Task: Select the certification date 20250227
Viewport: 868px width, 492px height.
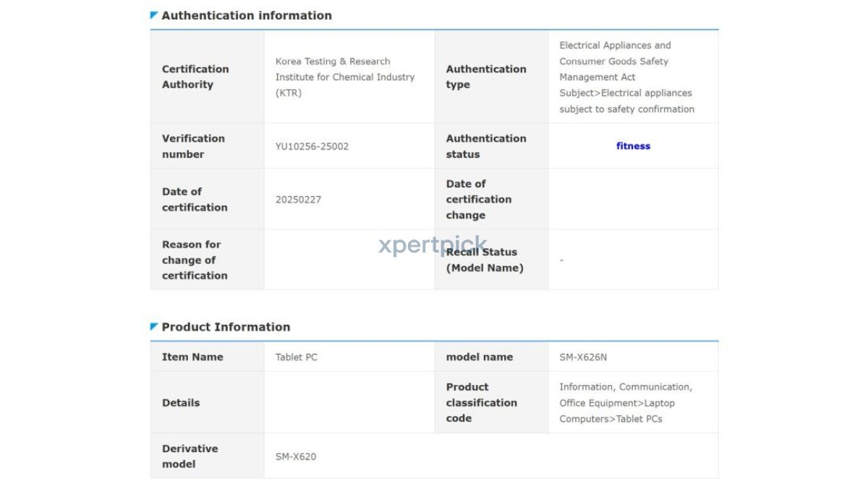Action: pyautogui.click(x=298, y=200)
